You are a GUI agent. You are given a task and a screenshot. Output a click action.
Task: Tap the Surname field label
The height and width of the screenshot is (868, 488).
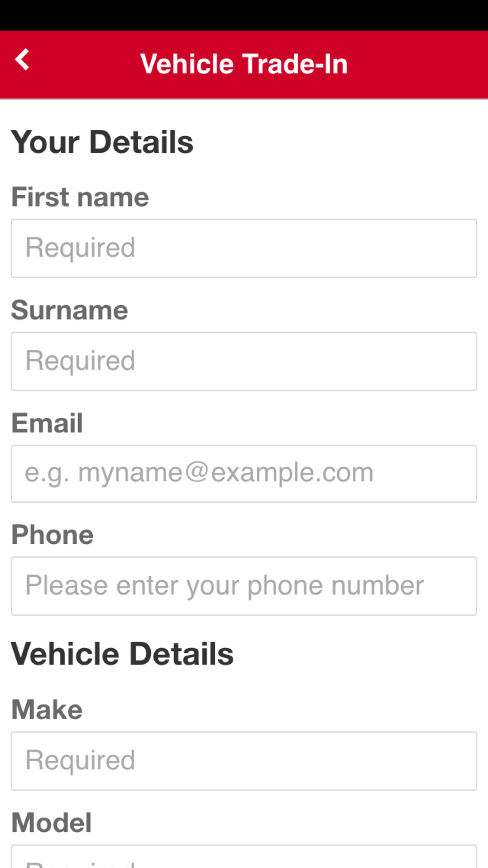tap(70, 310)
